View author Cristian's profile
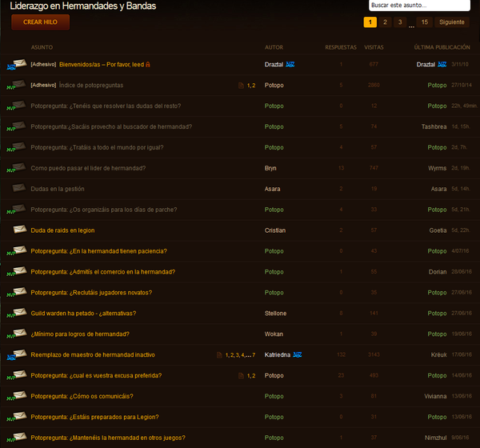The width and height of the screenshot is (480, 448). click(x=275, y=230)
